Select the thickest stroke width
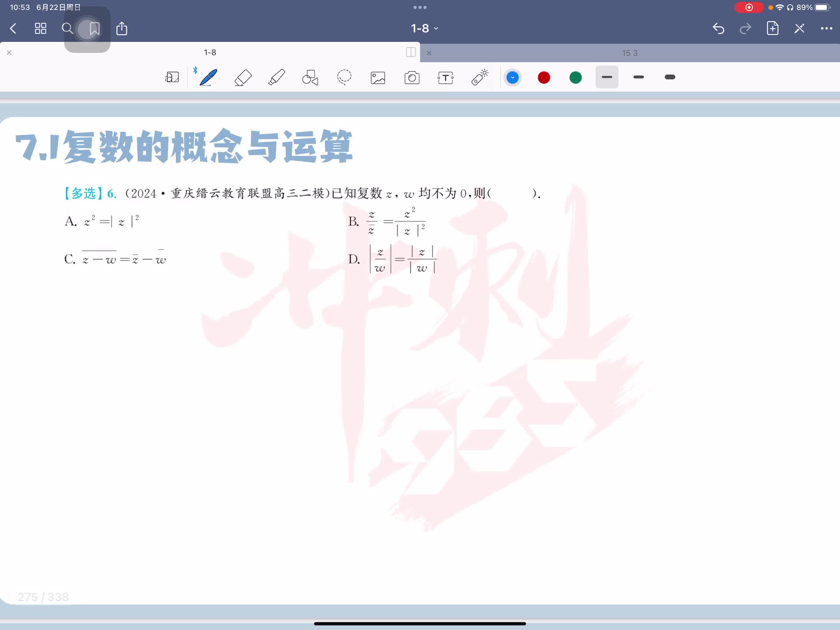840x630 pixels. (x=670, y=77)
